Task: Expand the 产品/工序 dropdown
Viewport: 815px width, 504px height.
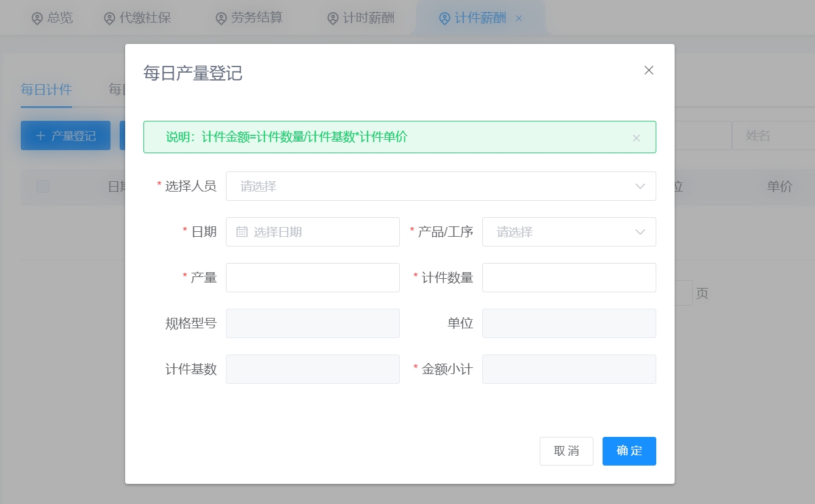Action: click(640, 232)
